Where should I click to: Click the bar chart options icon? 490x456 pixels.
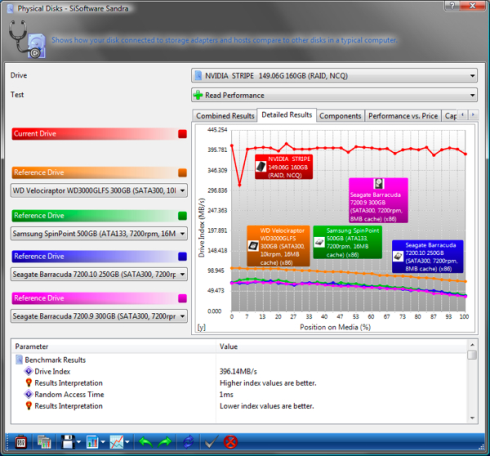(92, 442)
